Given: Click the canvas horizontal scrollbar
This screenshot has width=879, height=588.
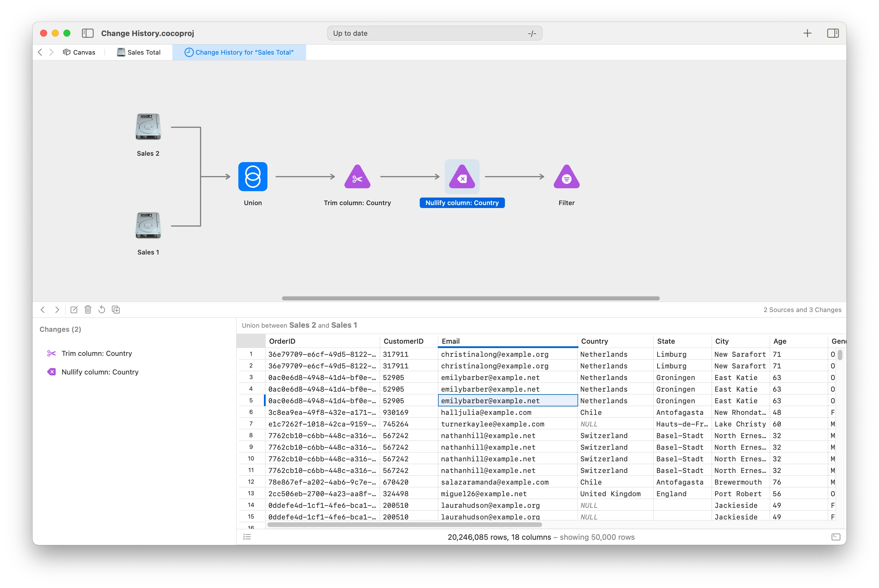Looking at the screenshot, I should (x=470, y=298).
